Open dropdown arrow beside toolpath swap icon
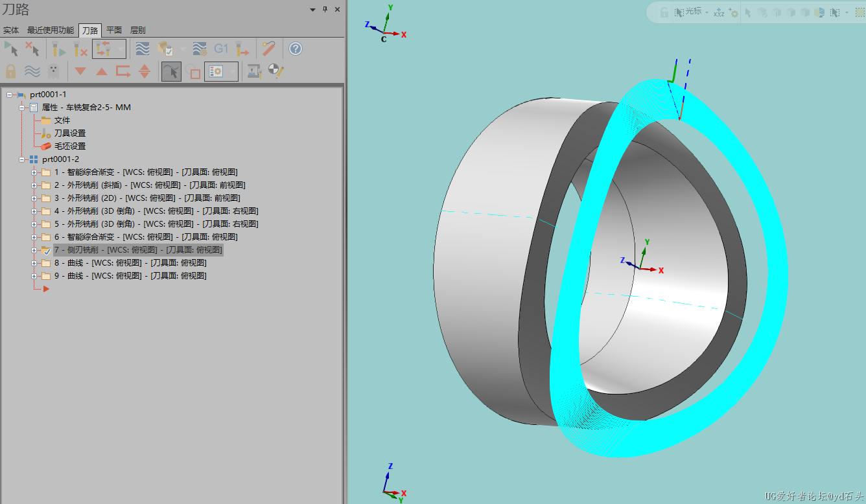866x504 pixels. coord(120,49)
